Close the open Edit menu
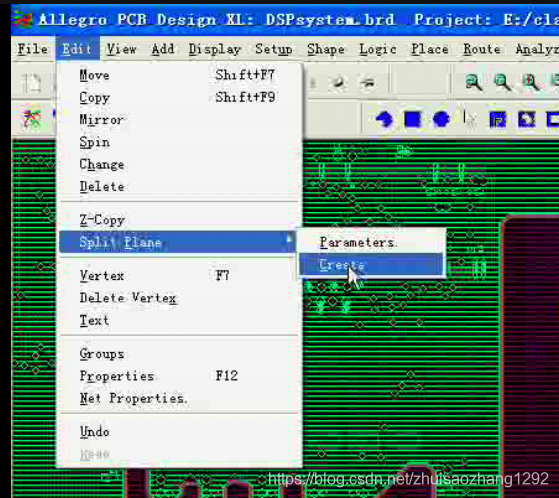 click(77, 49)
